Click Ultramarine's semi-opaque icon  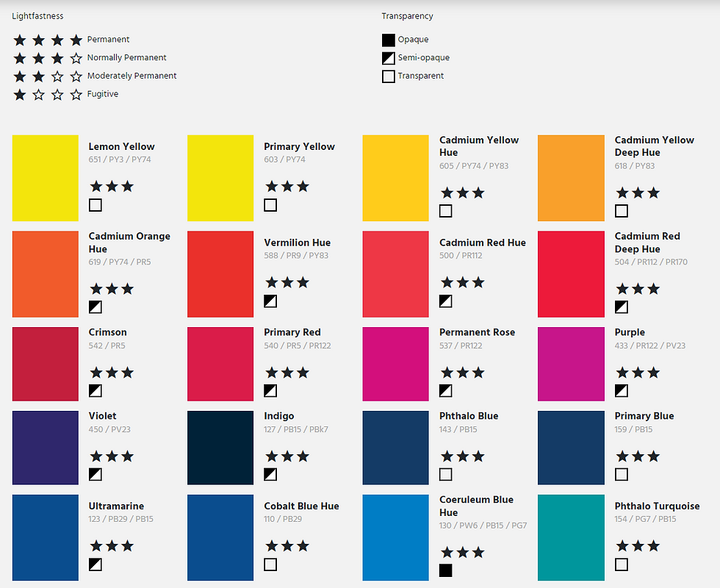click(x=95, y=564)
